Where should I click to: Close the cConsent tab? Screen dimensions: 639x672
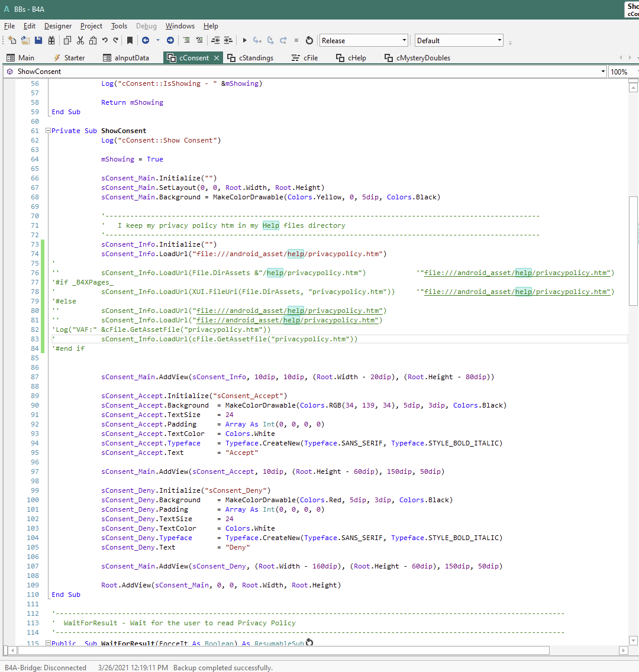tap(217, 58)
